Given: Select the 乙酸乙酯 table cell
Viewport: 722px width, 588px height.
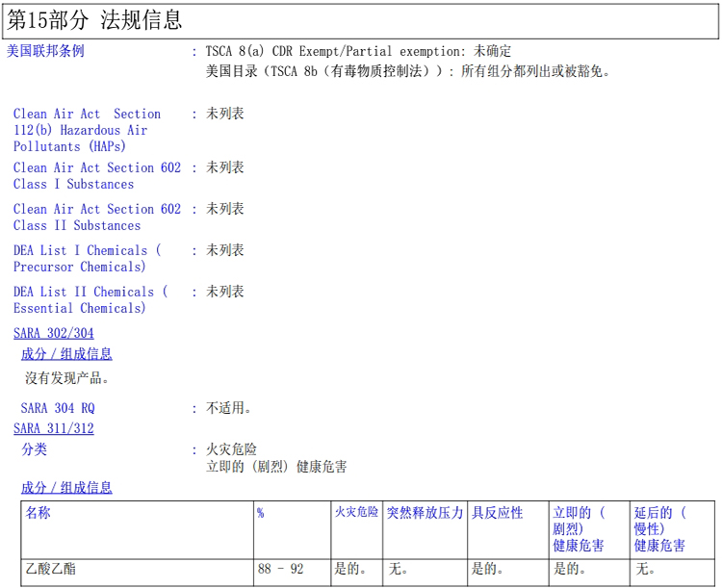Looking at the screenshot, I should 51,570.
